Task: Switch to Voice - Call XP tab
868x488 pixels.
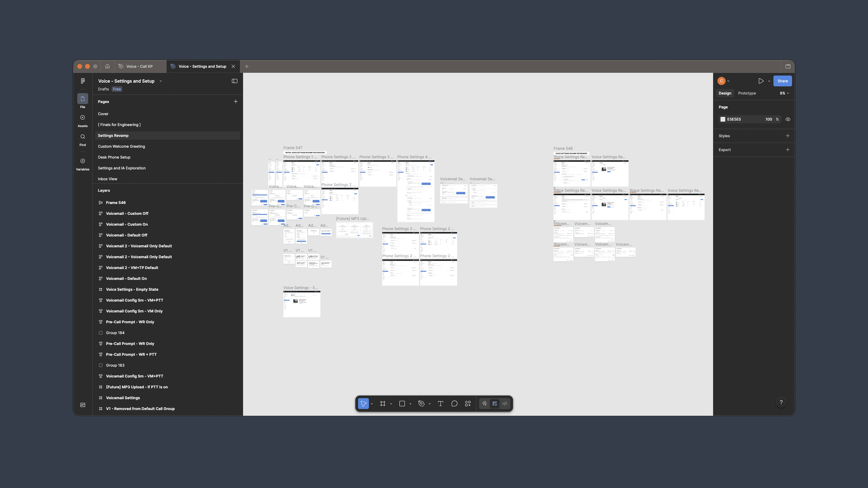Action: pos(139,66)
